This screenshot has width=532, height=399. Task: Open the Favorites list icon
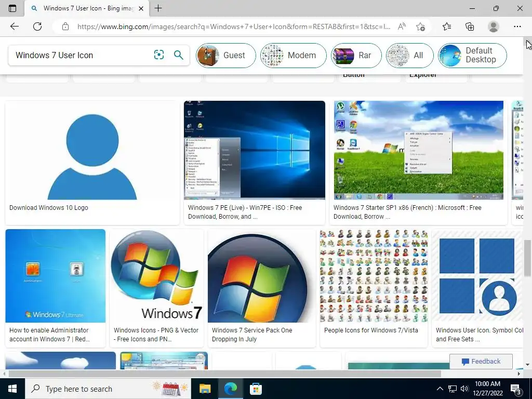447,26
